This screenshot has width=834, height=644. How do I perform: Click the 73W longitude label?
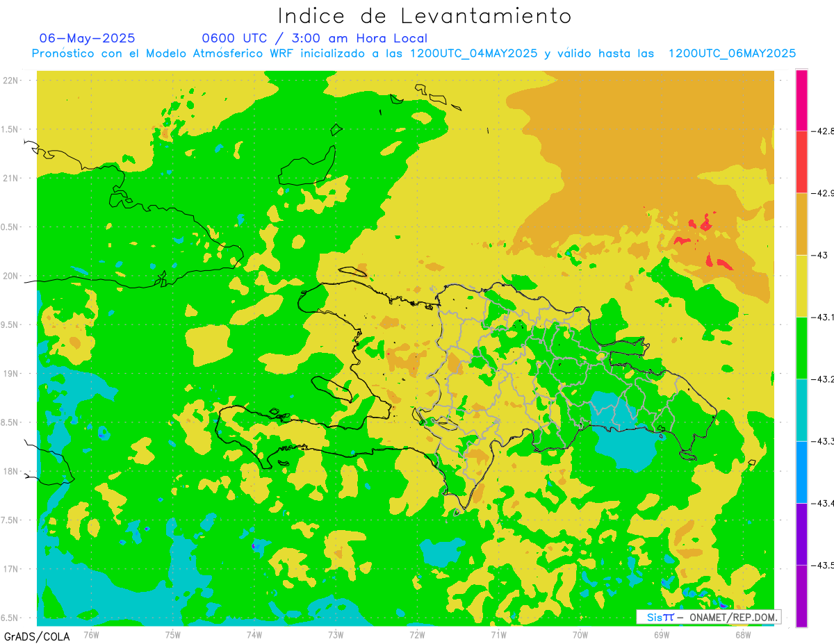(336, 634)
